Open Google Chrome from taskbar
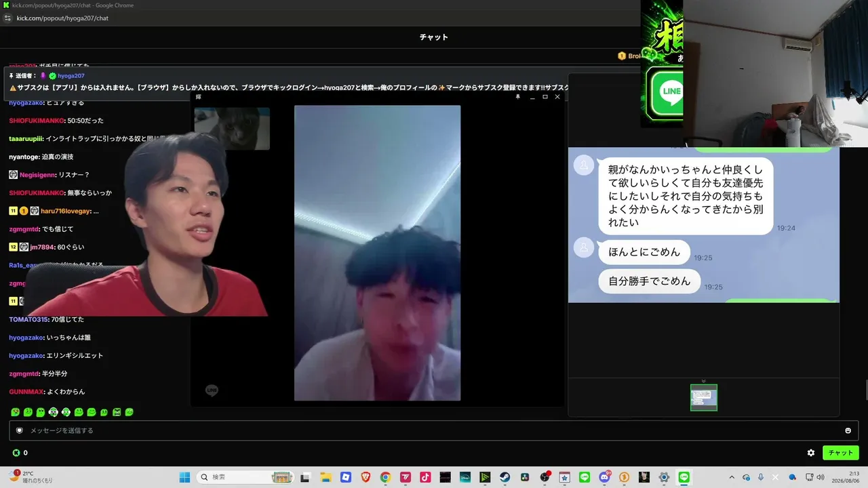The image size is (868, 488). click(385, 477)
